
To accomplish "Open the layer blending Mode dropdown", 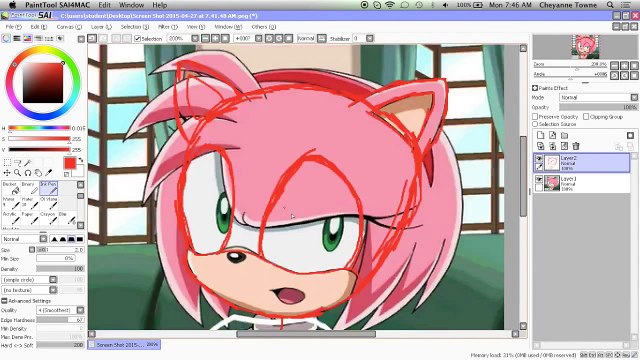I will coord(634,98).
